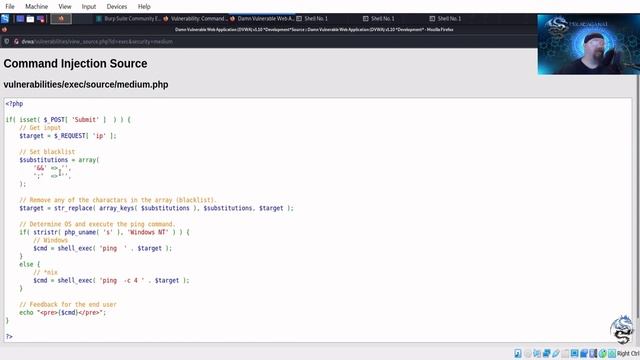Click the // Set blacklist comment
This screenshot has height=360, width=640.
(x=47, y=152)
